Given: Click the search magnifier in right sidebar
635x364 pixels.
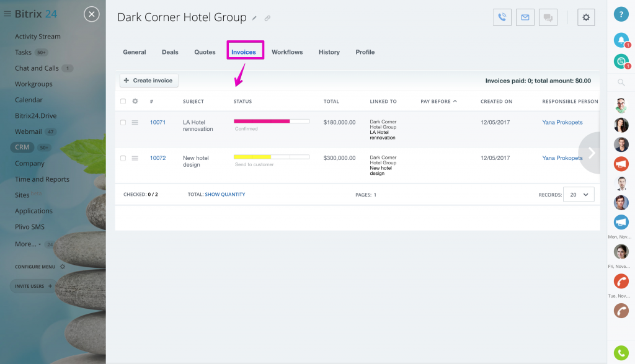Looking at the screenshot, I should click(x=621, y=82).
